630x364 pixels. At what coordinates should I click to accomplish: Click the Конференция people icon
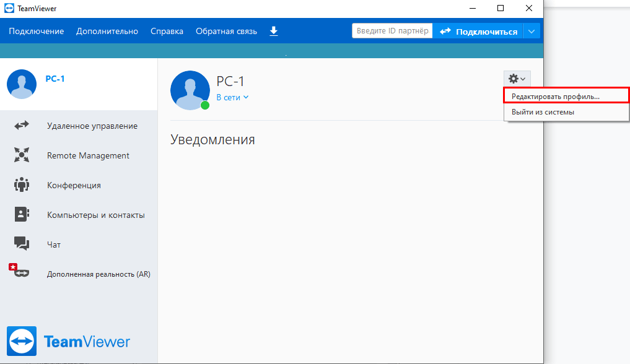coord(22,184)
